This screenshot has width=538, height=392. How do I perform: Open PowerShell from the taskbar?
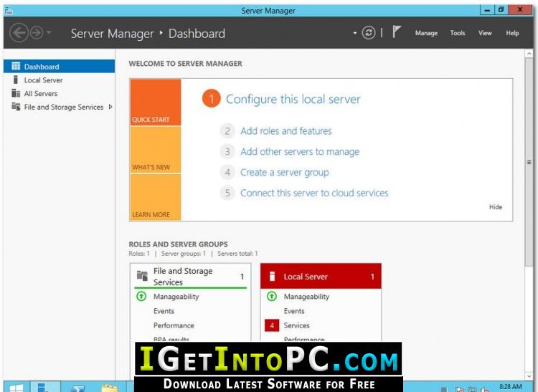click(x=78, y=388)
